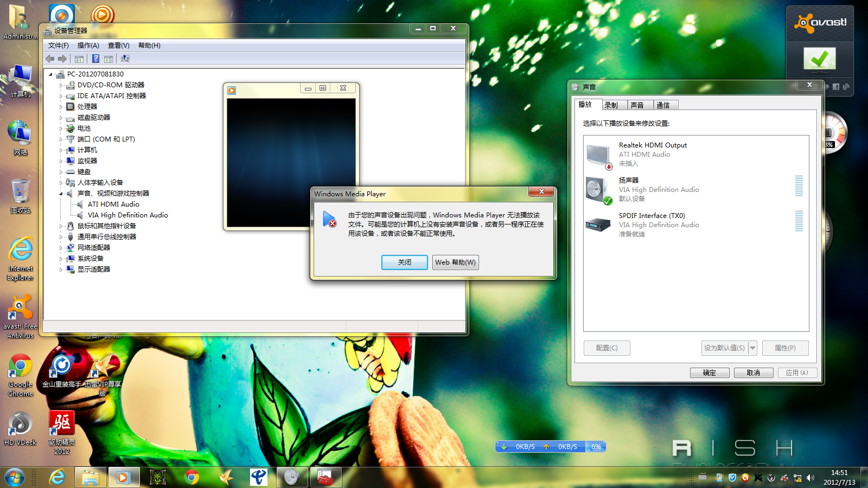Select the 人体学输入设备 tree item

tap(100, 183)
